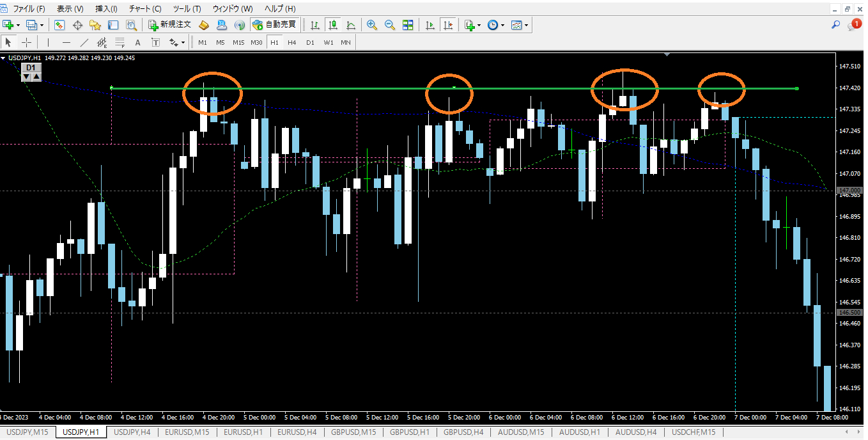Select the horizontal line drawing tool
This screenshot has height=440, width=868.
pyautogui.click(x=66, y=43)
